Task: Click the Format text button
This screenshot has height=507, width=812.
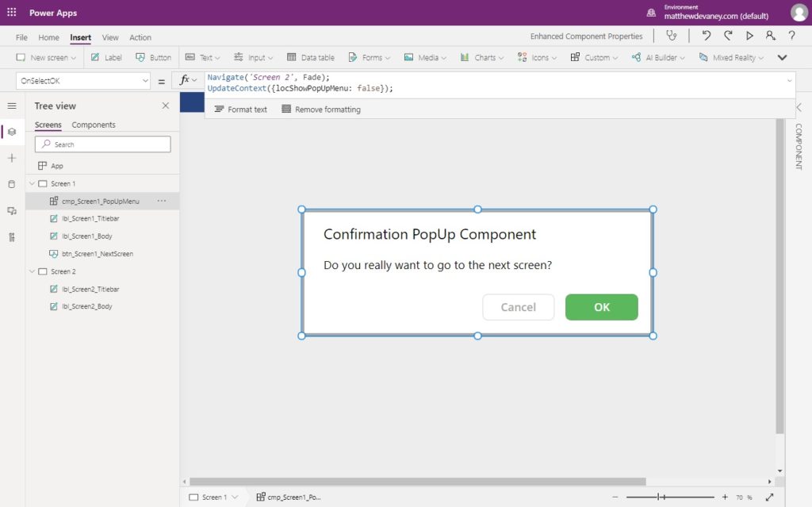Action: point(241,109)
